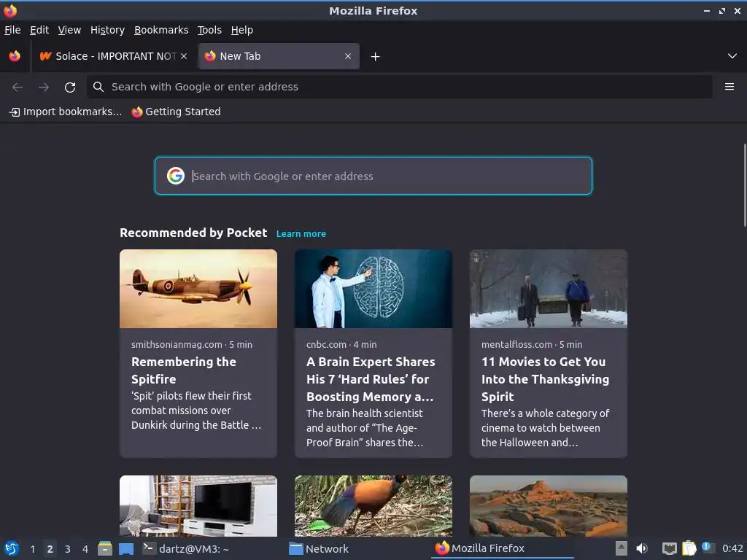Image resolution: width=747 pixels, height=560 pixels.
Task: Click the Learn more Pocket link
Action: pos(301,234)
